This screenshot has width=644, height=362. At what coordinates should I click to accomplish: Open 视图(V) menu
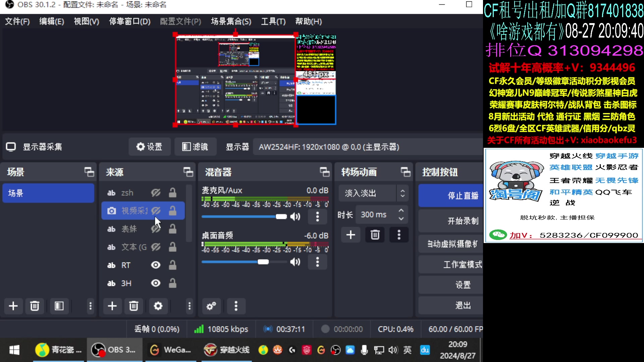[x=87, y=21]
